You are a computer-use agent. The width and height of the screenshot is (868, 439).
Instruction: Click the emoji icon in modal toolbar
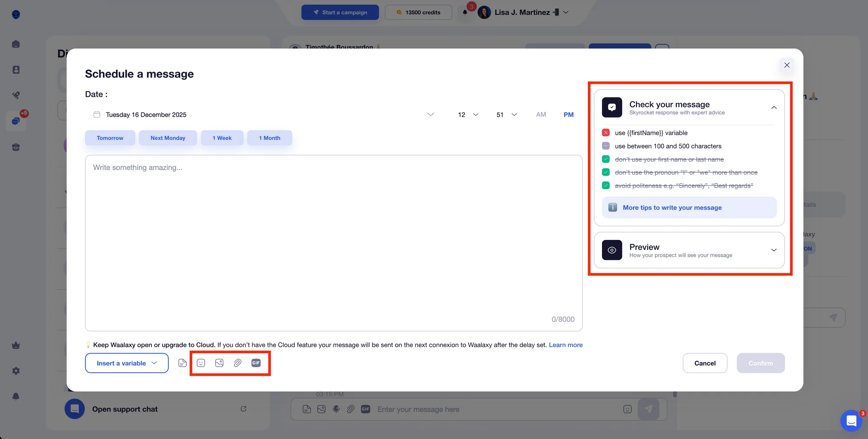tap(201, 363)
